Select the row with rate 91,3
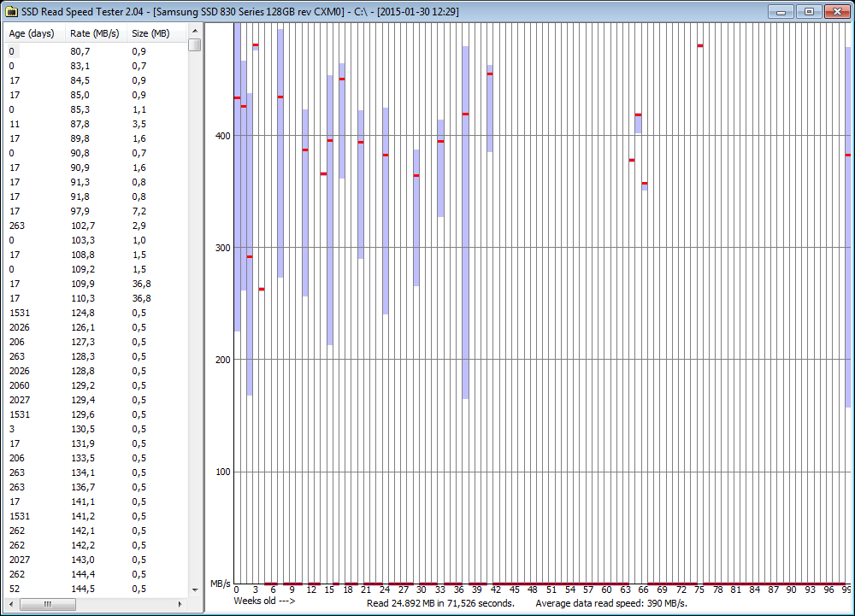The width and height of the screenshot is (855, 616). (x=96, y=182)
